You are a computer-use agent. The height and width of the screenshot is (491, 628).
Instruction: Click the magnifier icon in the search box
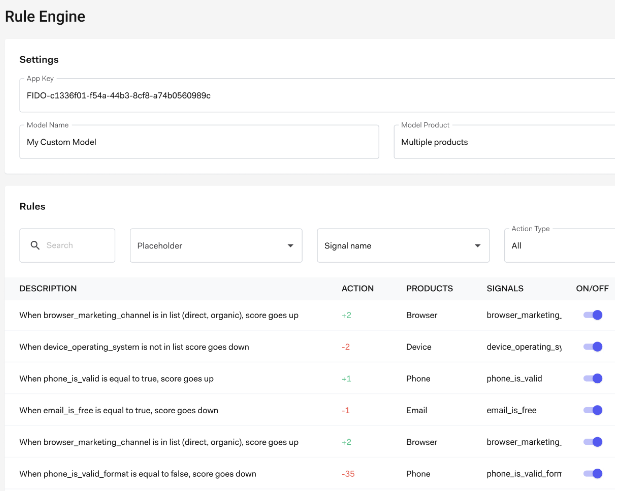[35, 245]
